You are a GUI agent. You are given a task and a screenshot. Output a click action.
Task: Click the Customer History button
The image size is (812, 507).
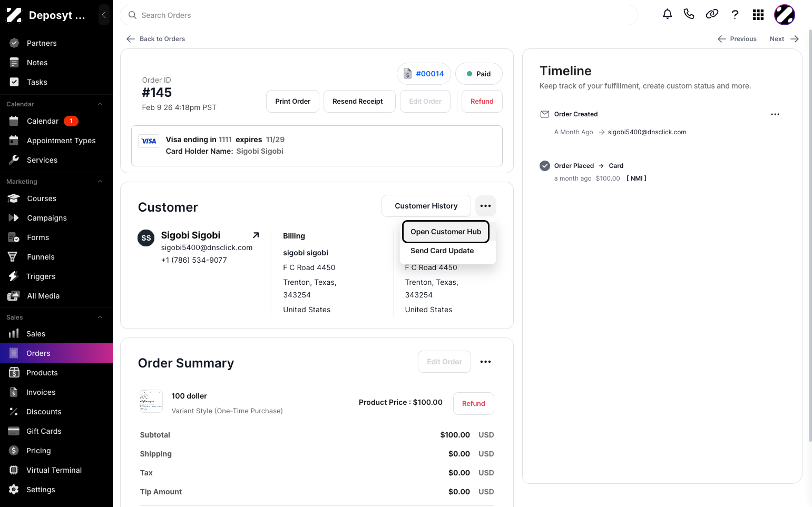point(426,206)
